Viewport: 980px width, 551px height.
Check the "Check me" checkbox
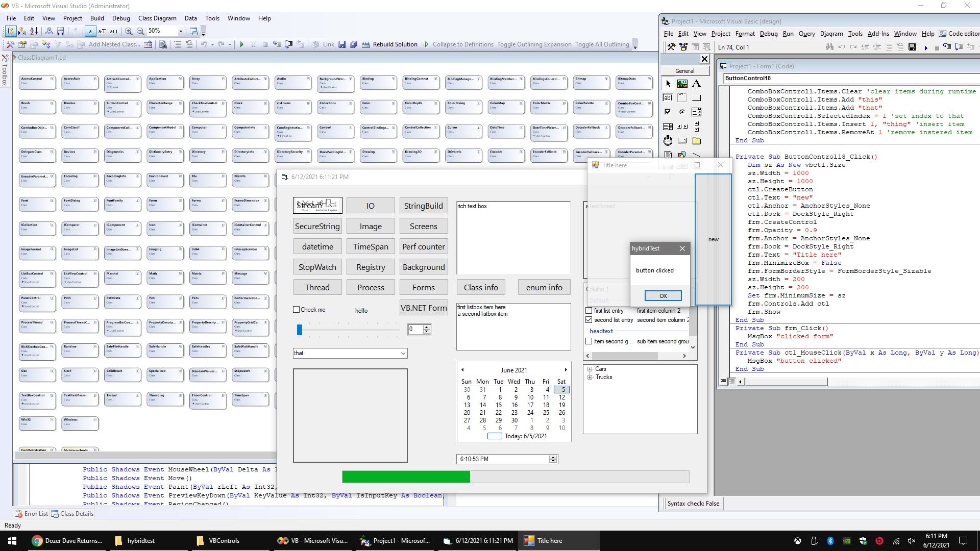[296, 310]
